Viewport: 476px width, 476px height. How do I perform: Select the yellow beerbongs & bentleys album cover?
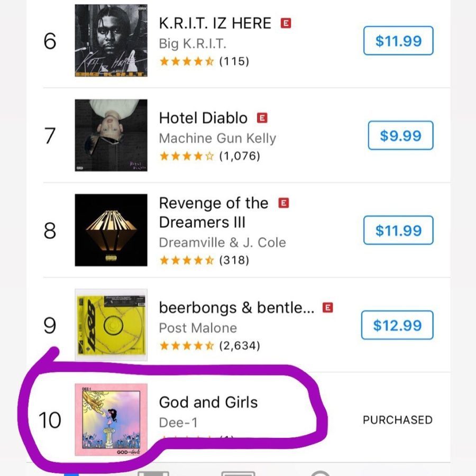[111, 325]
